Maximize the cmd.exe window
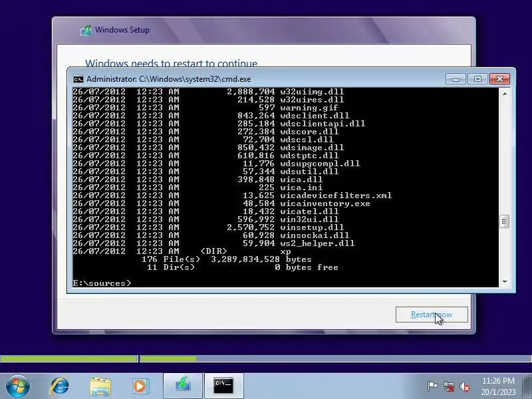 pos(477,79)
